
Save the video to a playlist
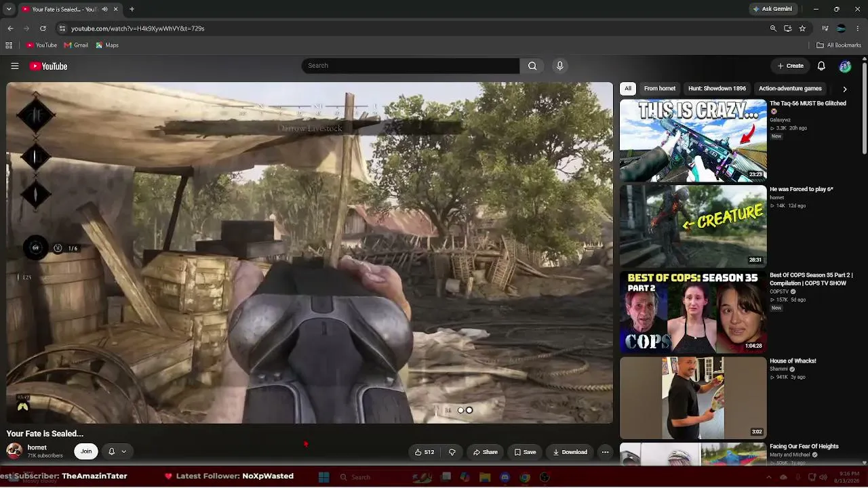pos(526,452)
